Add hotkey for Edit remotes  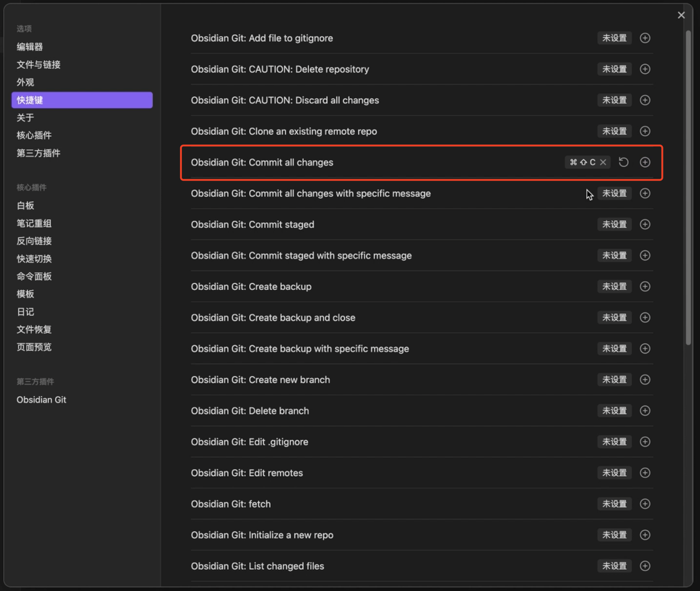(x=645, y=473)
